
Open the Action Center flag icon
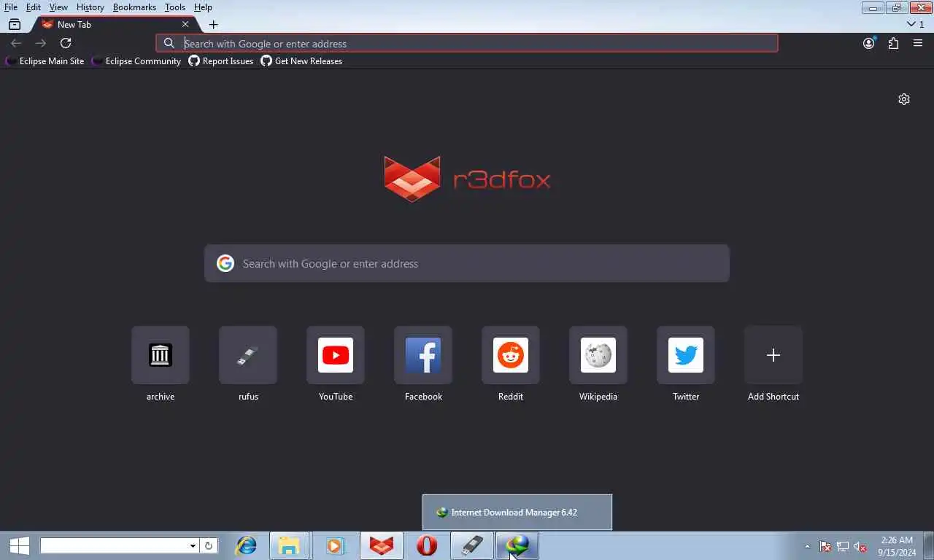825,546
